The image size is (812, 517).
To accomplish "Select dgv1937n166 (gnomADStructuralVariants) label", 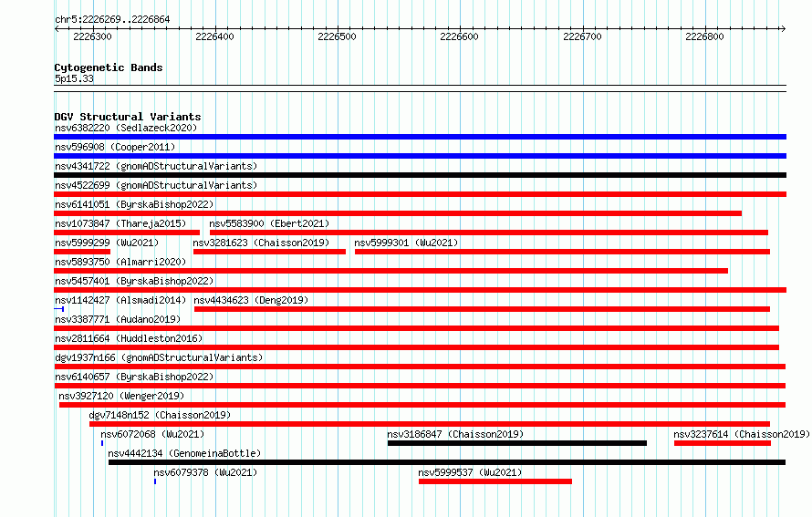I will (x=159, y=357).
